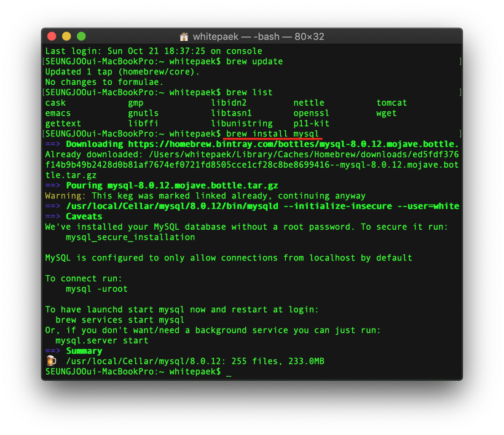The height and width of the screenshot is (435, 504).
Task: Click the 'Already downloaded:' cache path line
Action: pos(252,155)
